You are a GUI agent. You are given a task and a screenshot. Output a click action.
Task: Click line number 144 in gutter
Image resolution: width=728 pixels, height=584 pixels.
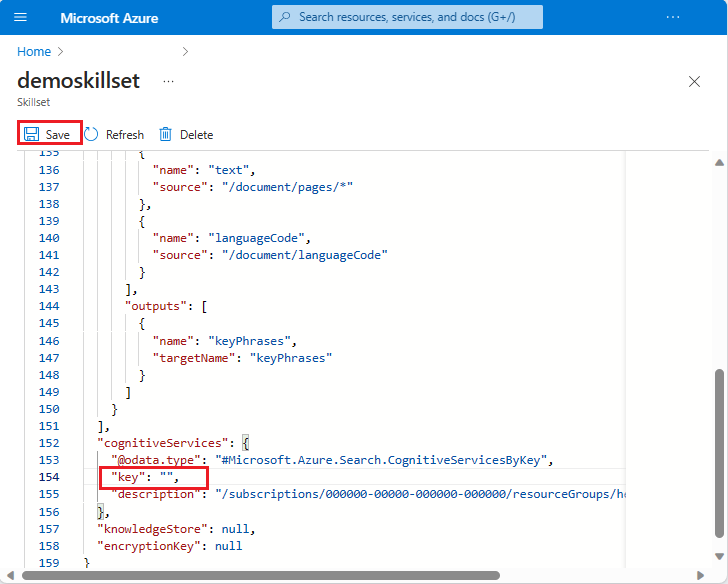(x=49, y=306)
